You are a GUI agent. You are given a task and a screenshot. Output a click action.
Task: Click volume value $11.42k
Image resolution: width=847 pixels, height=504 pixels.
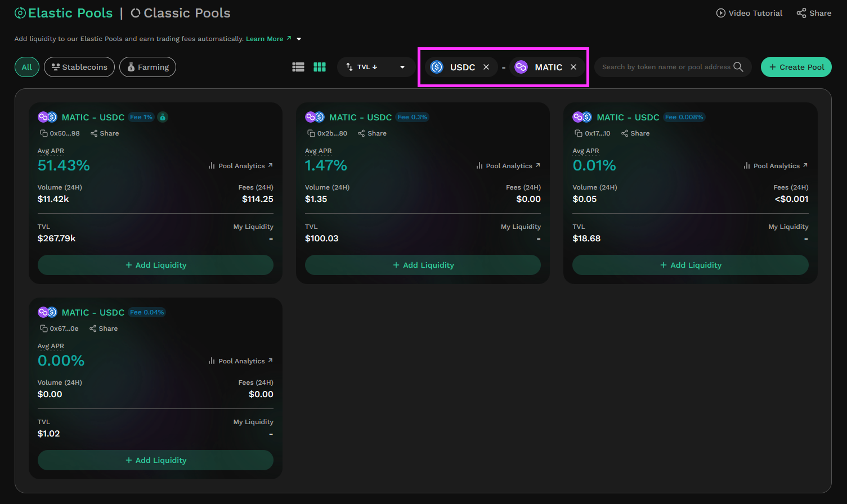tap(53, 199)
